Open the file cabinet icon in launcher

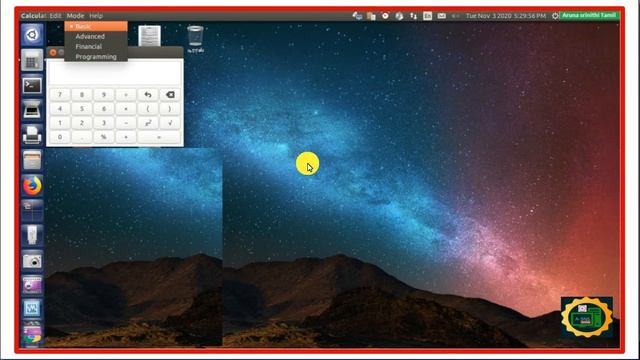(x=32, y=160)
